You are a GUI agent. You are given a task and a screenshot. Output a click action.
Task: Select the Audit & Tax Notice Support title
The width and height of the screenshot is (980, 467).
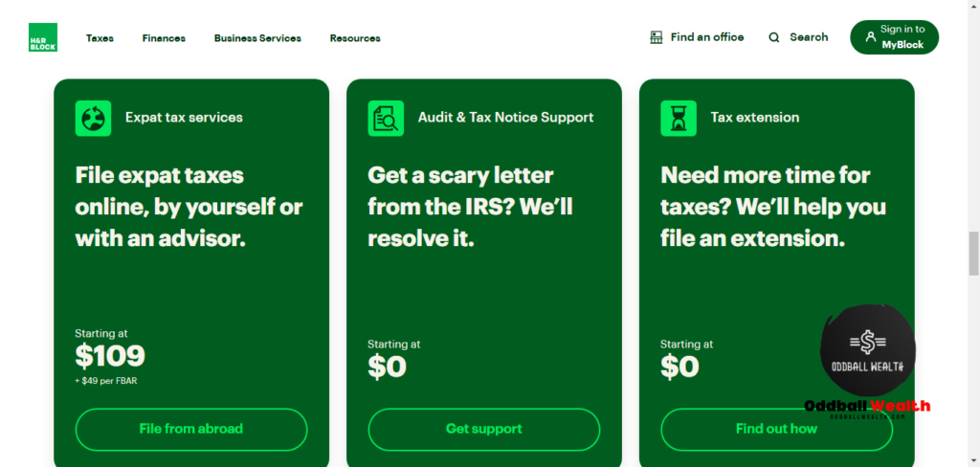point(505,118)
